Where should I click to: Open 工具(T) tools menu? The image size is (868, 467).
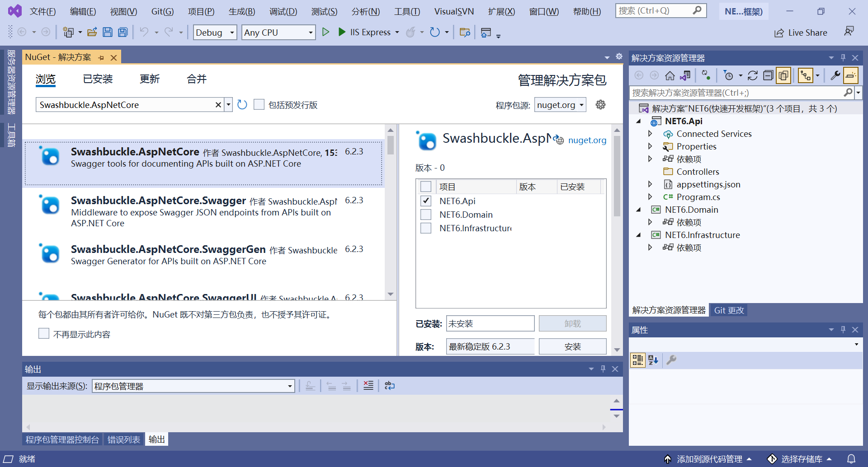pos(407,11)
